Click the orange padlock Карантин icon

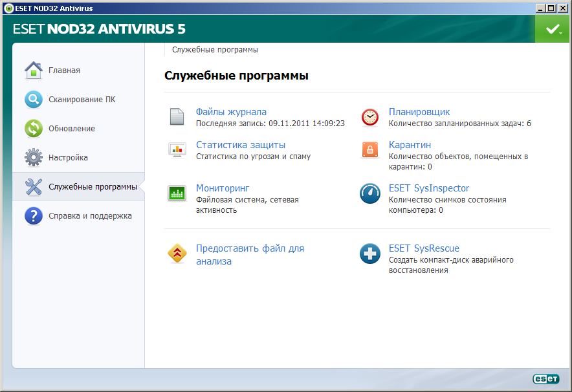pyautogui.click(x=369, y=150)
